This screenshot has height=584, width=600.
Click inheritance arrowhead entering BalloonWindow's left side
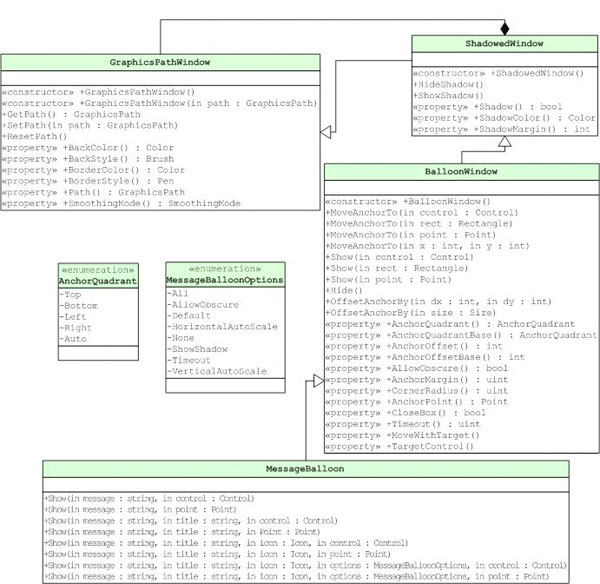pos(319,380)
